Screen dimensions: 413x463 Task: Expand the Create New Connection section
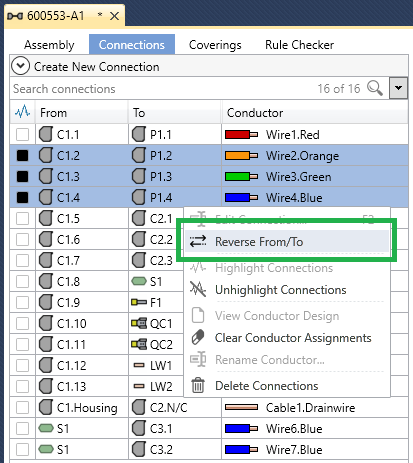coord(20,66)
